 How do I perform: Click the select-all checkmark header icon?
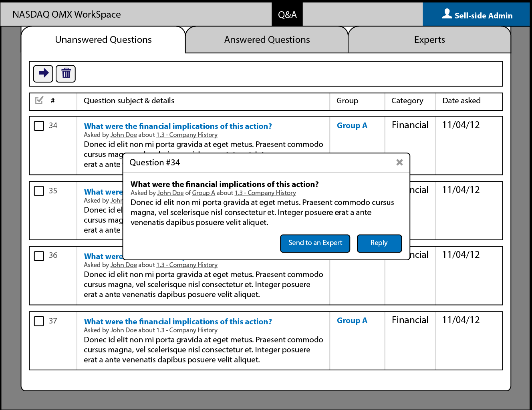39,100
